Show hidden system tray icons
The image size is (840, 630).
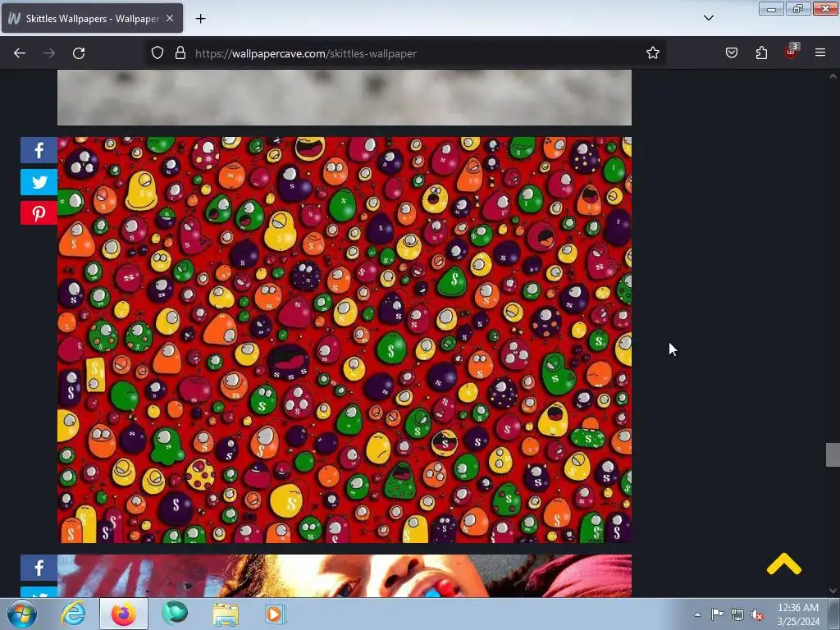[697, 614]
